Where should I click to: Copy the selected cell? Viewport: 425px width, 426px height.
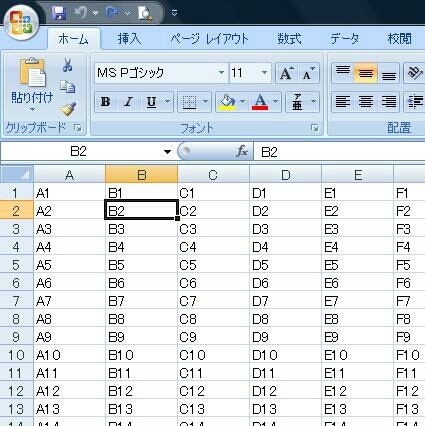(x=68, y=87)
